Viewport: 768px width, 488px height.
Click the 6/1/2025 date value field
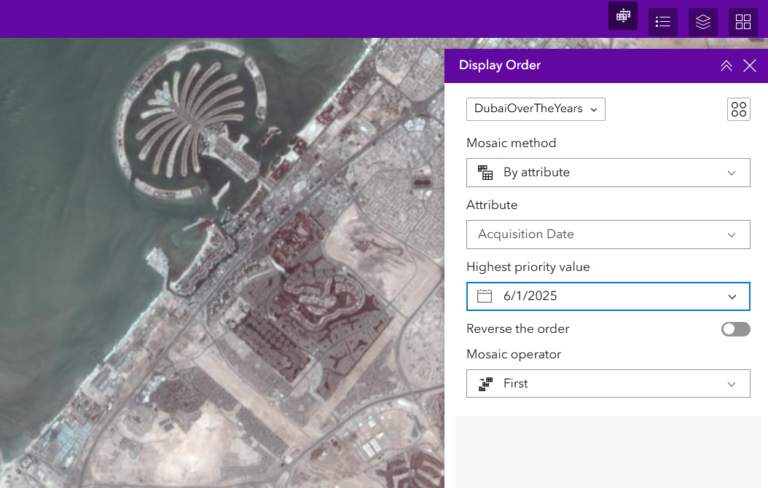[608, 296]
